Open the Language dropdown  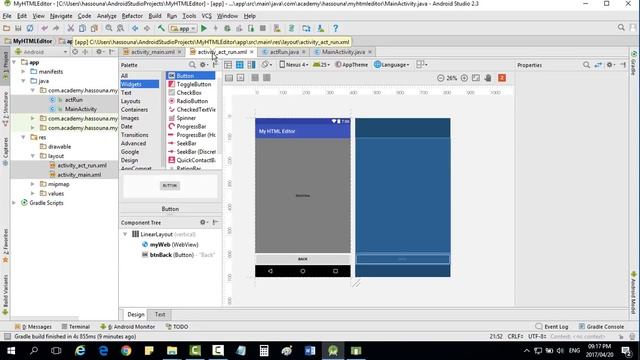point(392,64)
